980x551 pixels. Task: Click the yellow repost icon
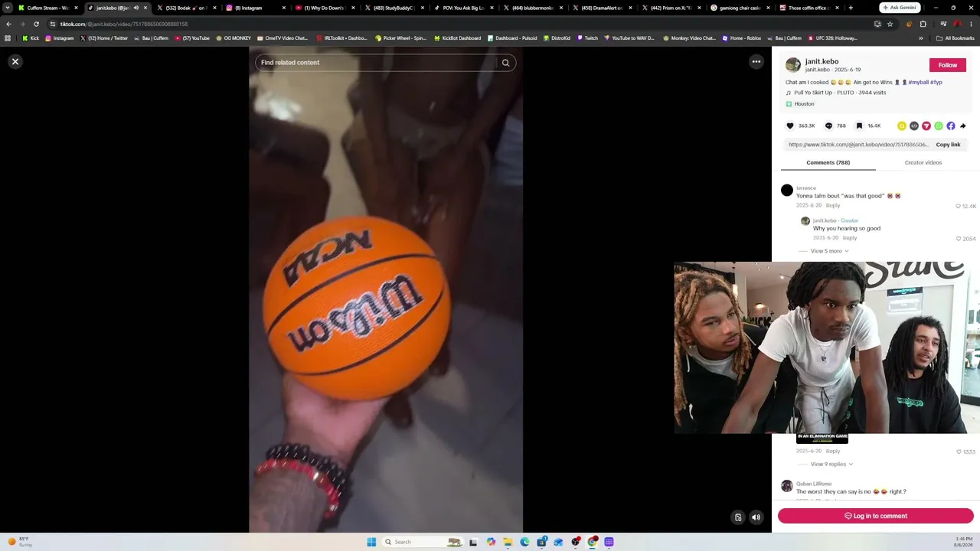tap(902, 126)
